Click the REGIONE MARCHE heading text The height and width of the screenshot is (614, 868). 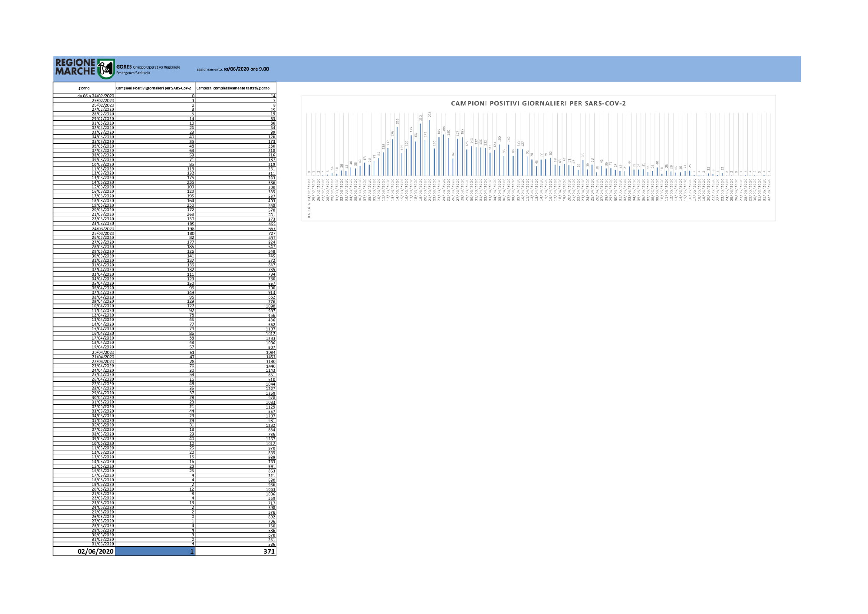(75, 67)
